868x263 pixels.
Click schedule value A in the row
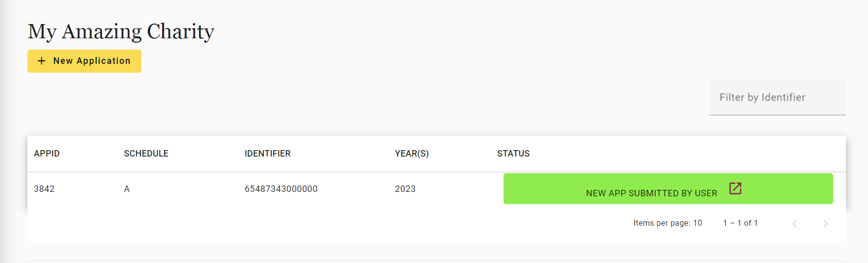click(127, 189)
